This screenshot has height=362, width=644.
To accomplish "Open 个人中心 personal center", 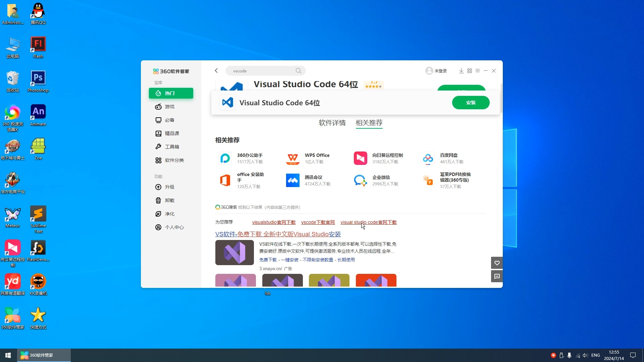I will (x=174, y=227).
